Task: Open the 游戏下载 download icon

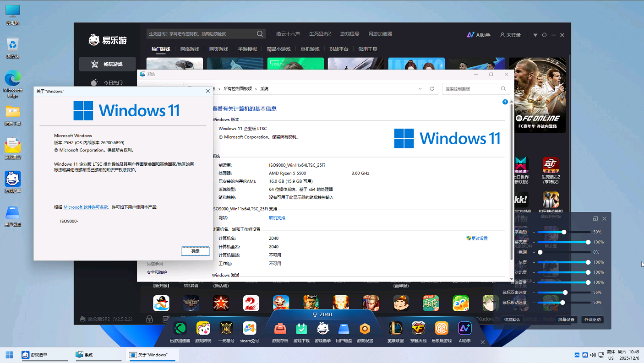Action: (301, 329)
